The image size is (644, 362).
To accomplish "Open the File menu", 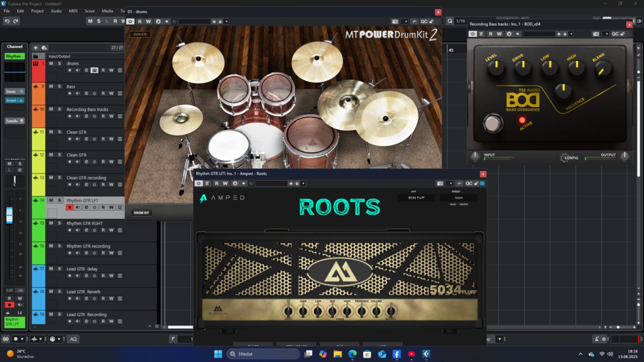I will coord(7,11).
